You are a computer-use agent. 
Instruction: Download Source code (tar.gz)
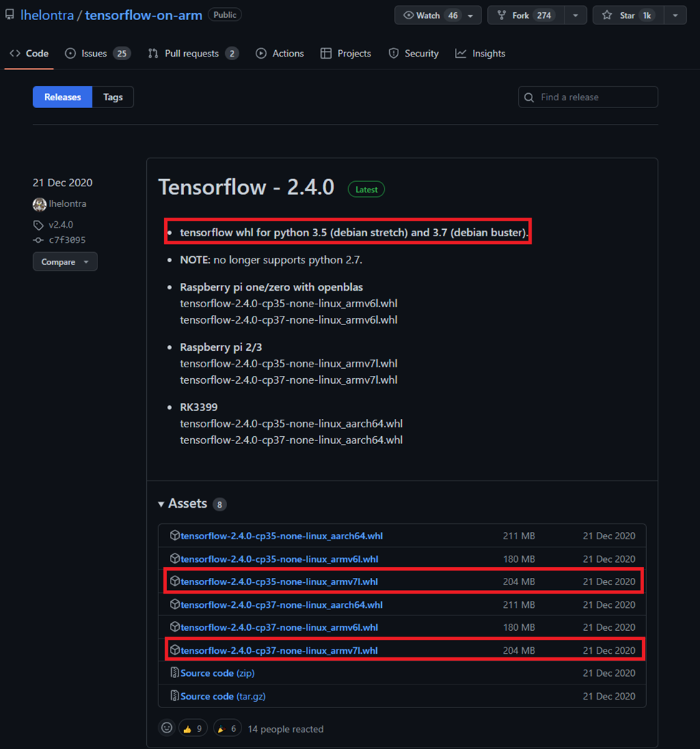[x=223, y=696]
